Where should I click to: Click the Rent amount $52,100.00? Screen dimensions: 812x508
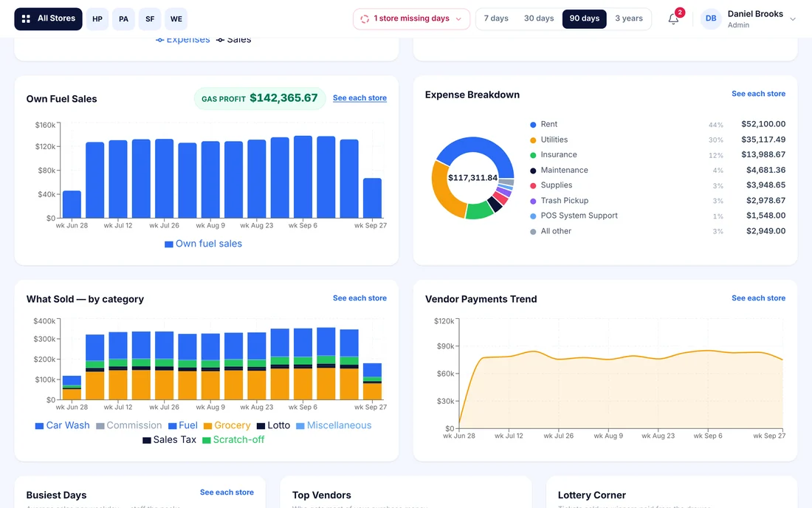tap(763, 124)
